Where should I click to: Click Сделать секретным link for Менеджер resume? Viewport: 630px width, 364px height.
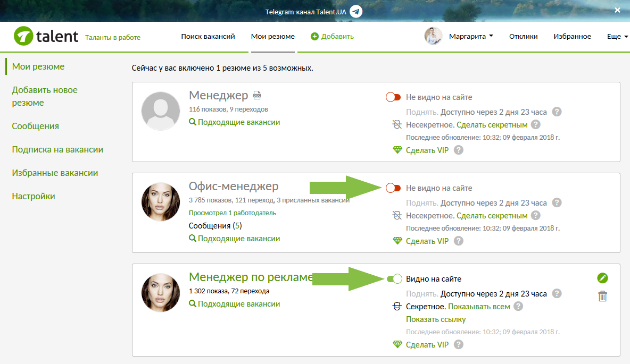pyautogui.click(x=492, y=125)
